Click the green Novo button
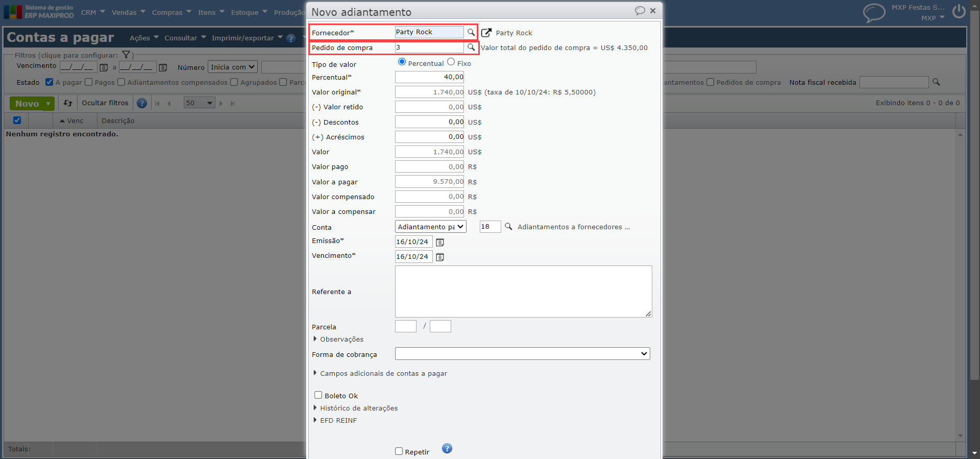Screen dimensions: 980x459 pyautogui.click(x=27, y=104)
